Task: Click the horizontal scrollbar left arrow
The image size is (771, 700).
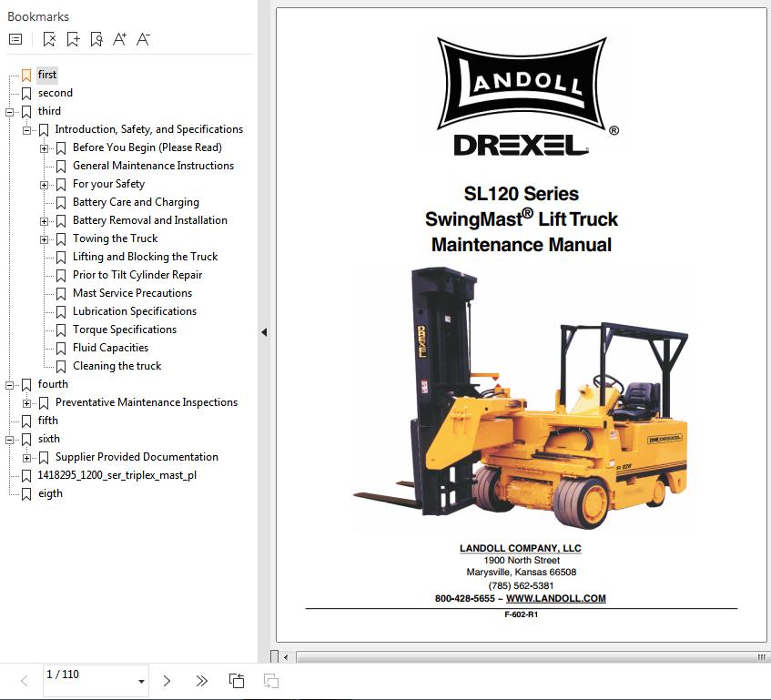Action: click(286, 656)
